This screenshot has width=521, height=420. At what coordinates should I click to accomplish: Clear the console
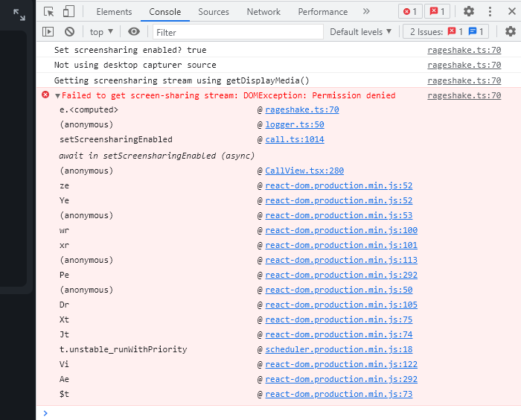point(69,32)
